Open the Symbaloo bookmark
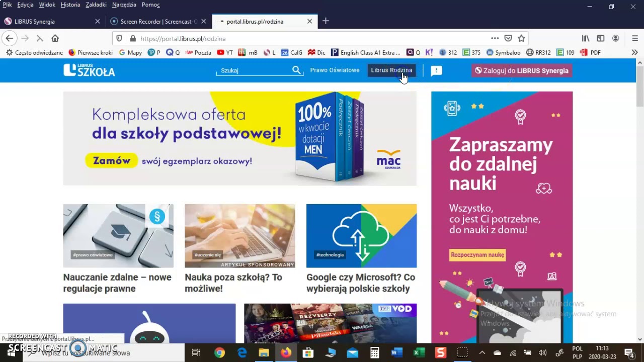The image size is (644, 362). 503,52
